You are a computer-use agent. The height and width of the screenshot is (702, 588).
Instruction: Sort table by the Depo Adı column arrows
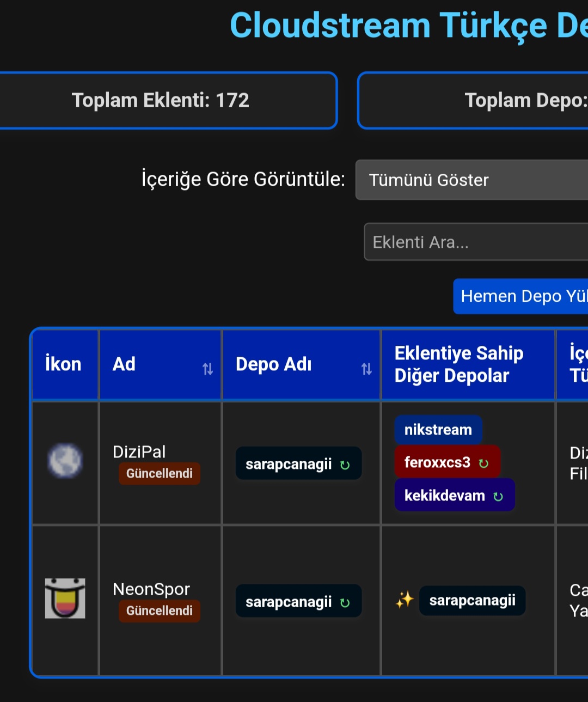pyautogui.click(x=366, y=369)
